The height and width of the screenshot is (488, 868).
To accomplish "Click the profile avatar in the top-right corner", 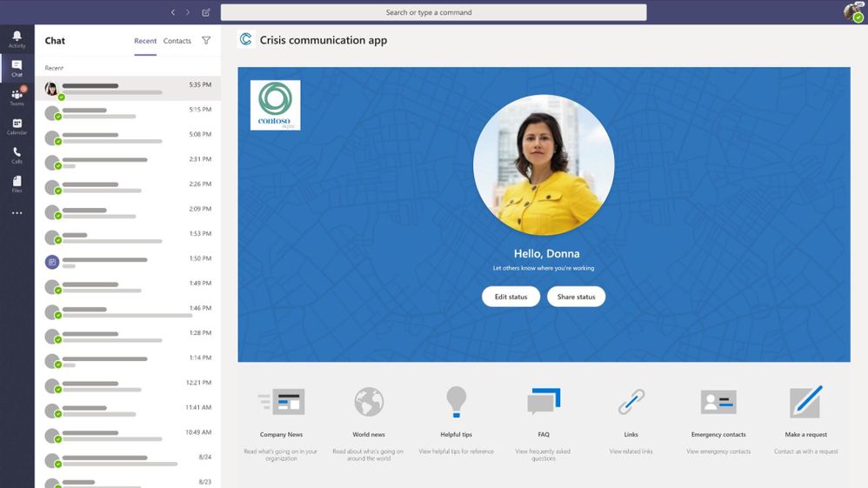I will point(853,11).
